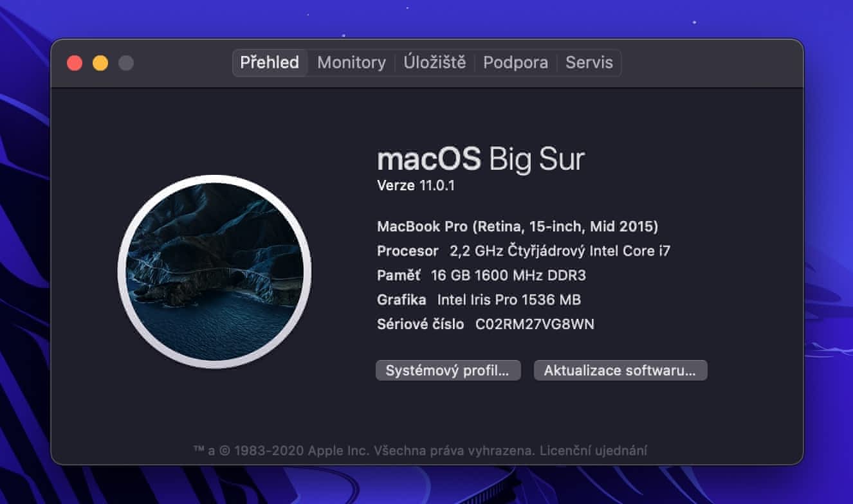Open the Licenční ujednání link
Screen dimensions: 853x504
tap(594, 451)
